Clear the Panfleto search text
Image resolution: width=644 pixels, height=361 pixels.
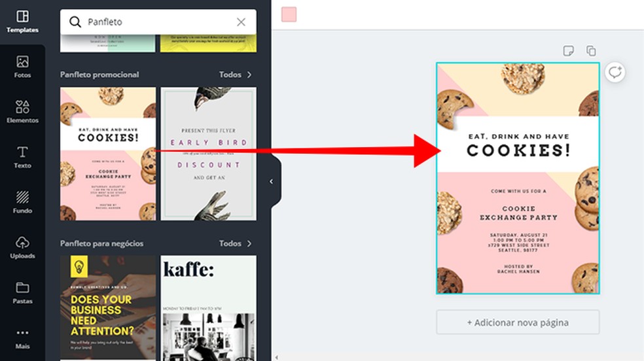pyautogui.click(x=241, y=22)
